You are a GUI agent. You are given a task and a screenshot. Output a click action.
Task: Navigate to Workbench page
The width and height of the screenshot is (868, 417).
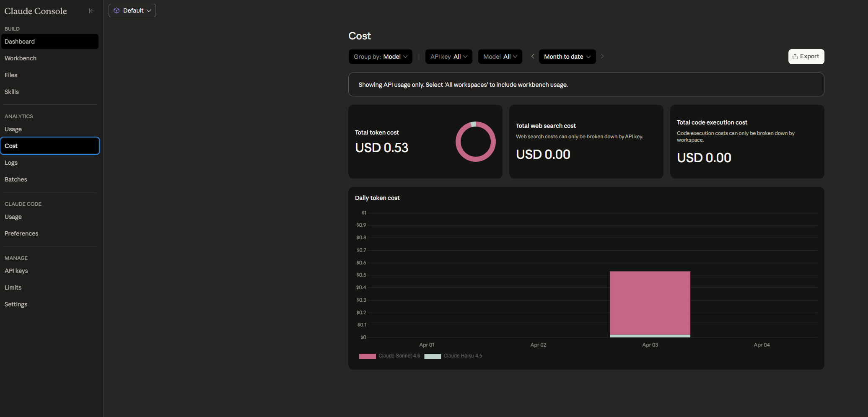tap(21, 58)
